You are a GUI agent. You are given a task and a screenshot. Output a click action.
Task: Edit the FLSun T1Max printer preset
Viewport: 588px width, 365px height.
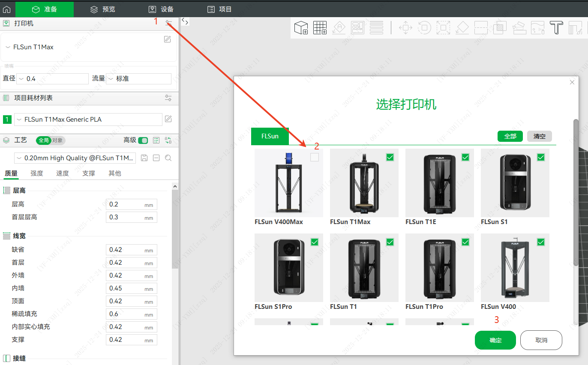(x=168, y=39)
